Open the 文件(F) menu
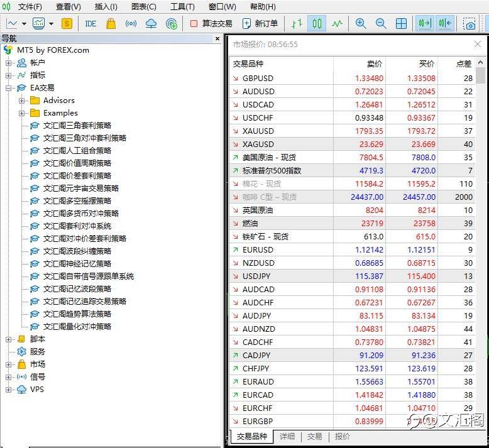The image size is (489, 448). point(30,6)
